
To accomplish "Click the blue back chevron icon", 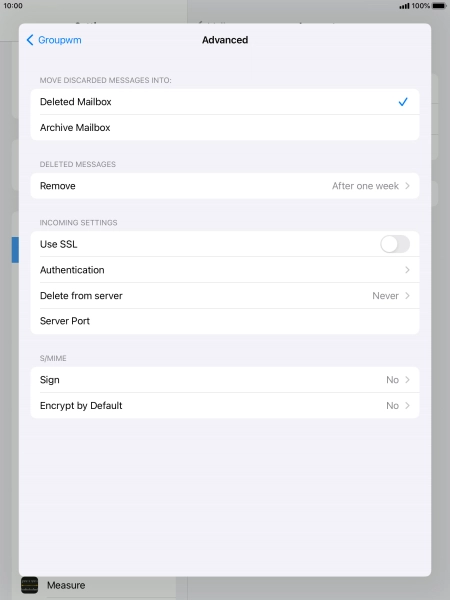I will tap(30, 40).
